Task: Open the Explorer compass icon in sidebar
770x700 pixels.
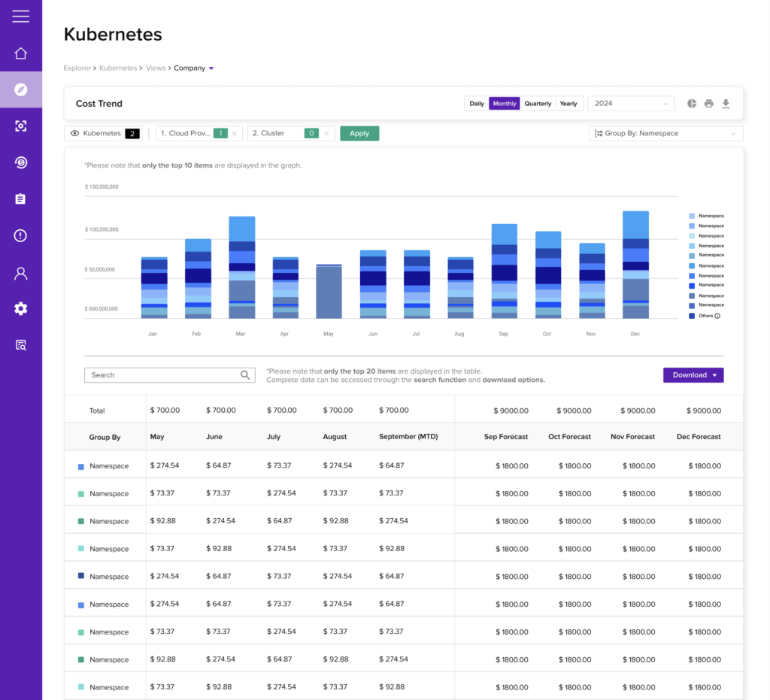Action: pos(20,89)
